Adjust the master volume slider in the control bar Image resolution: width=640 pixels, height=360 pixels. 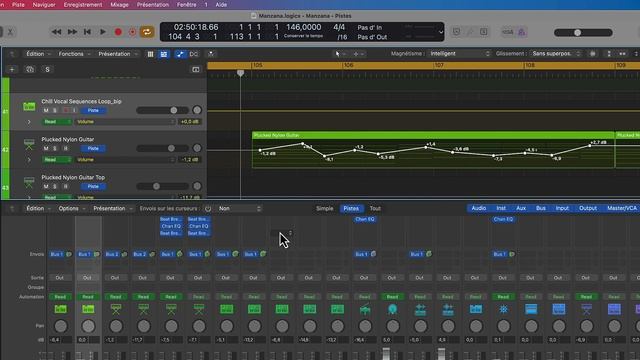pos(583,33)
